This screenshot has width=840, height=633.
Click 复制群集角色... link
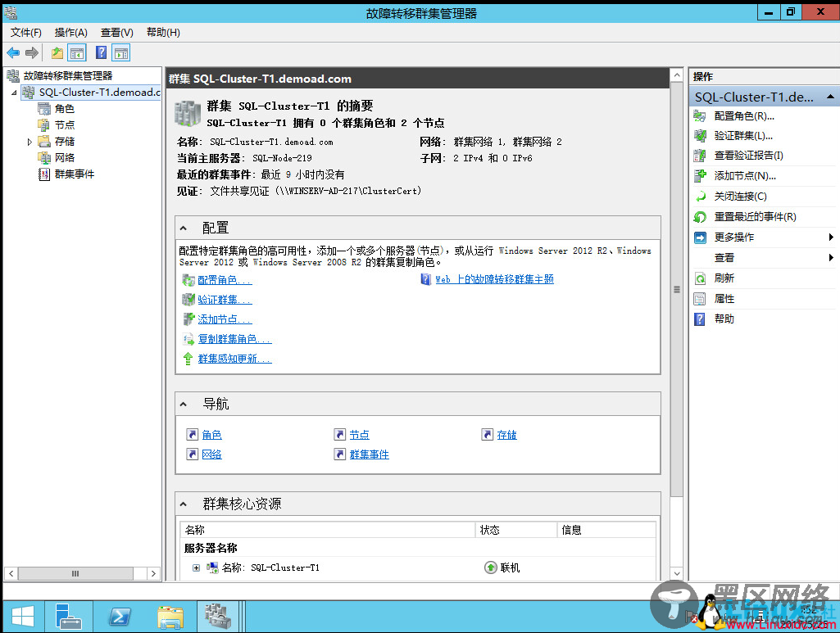[x=234, y=339]
